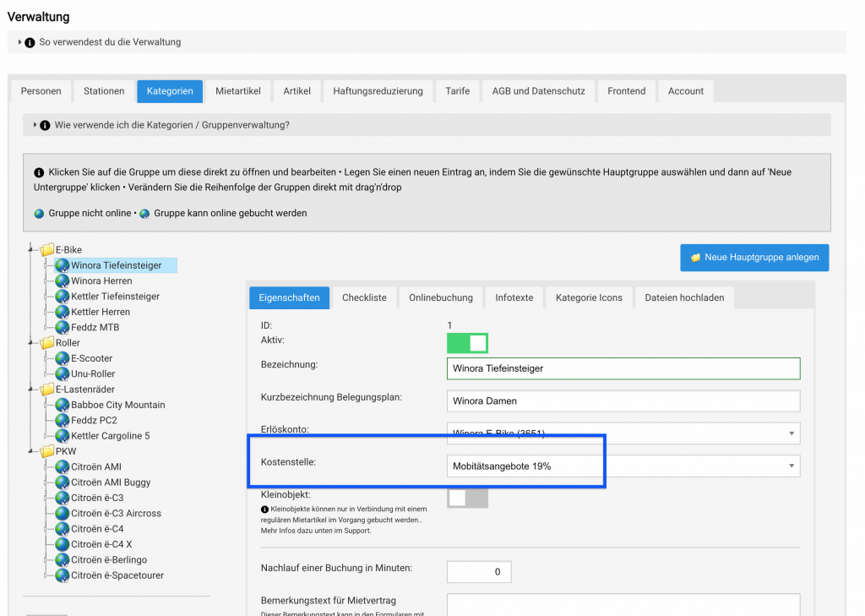Screen dimensions: 865x616
Task: Click globe icon beside Kettler Tiefeinsteiger
Action: click(x=63, y=297)
